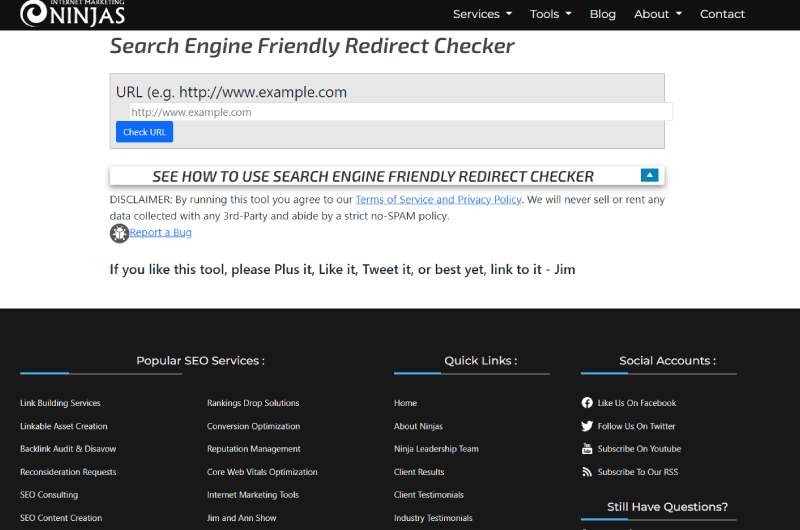Open the Services dropdown menu
The height and width of the screenshot is (530, 800).
coord(482,14)
